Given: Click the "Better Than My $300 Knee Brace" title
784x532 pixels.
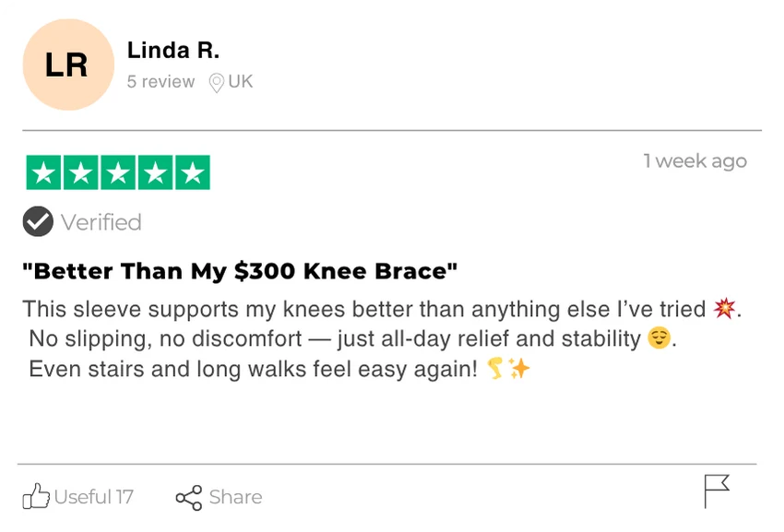Looking at the screenshot, I should (x=240, y=271).
